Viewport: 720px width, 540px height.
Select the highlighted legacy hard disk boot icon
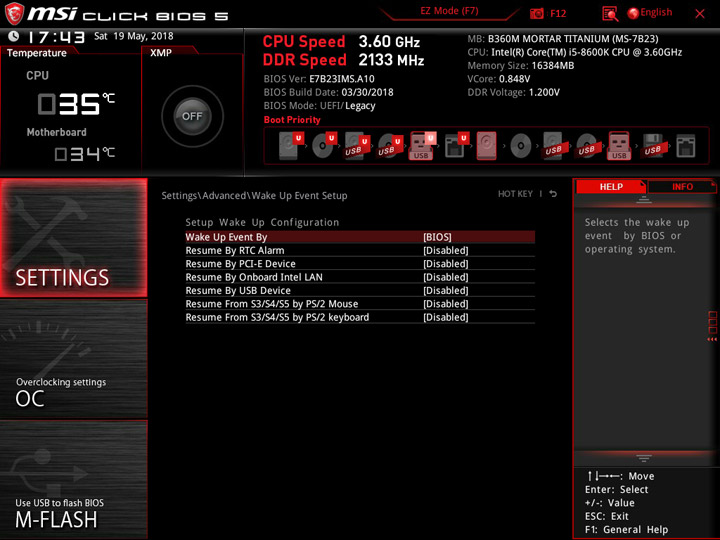coord(486,146)
